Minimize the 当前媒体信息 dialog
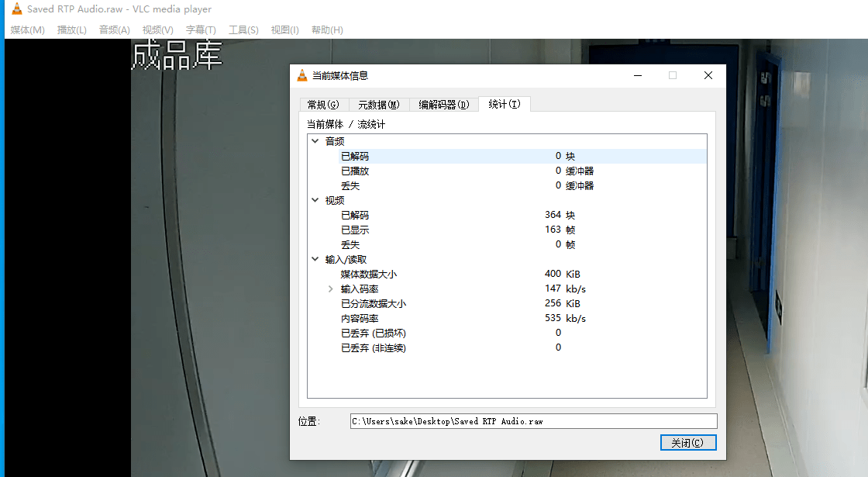Screen dimensions: 868x477 point(638,75)
